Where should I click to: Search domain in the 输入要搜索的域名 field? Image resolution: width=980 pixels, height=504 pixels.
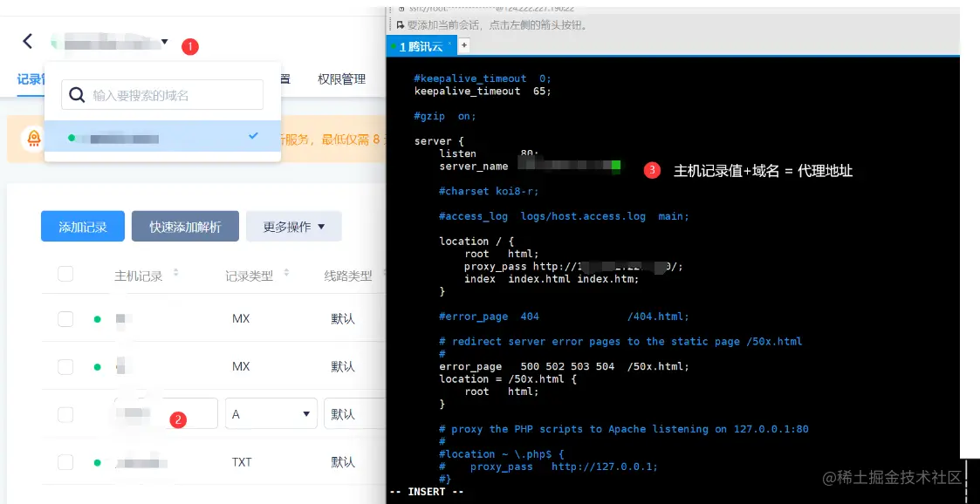click(161, 95)
